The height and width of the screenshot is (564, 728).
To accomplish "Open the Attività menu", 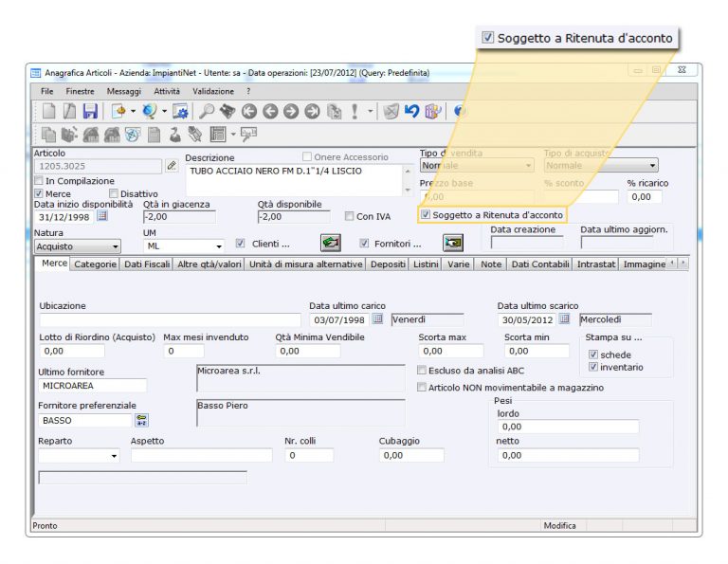I will [x=167, y=91].
